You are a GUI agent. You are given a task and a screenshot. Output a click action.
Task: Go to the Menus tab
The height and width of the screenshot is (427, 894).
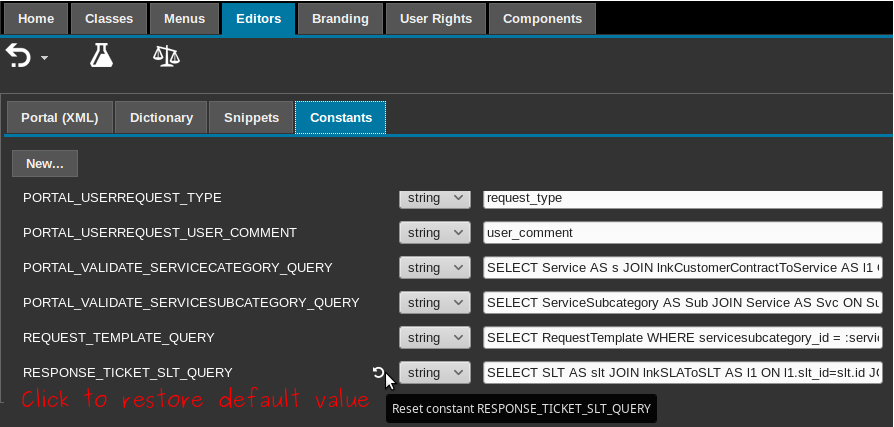(184, 18)
